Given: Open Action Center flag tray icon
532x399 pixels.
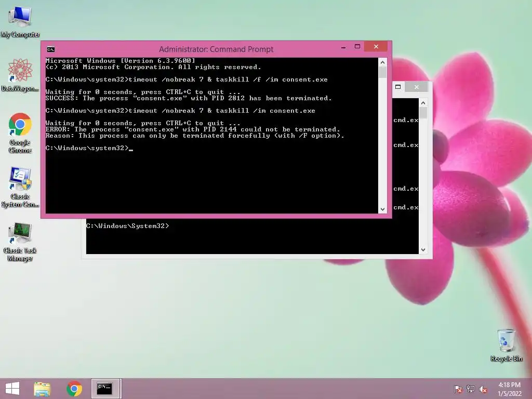Looking at the screenshot, I should (458, 389).
